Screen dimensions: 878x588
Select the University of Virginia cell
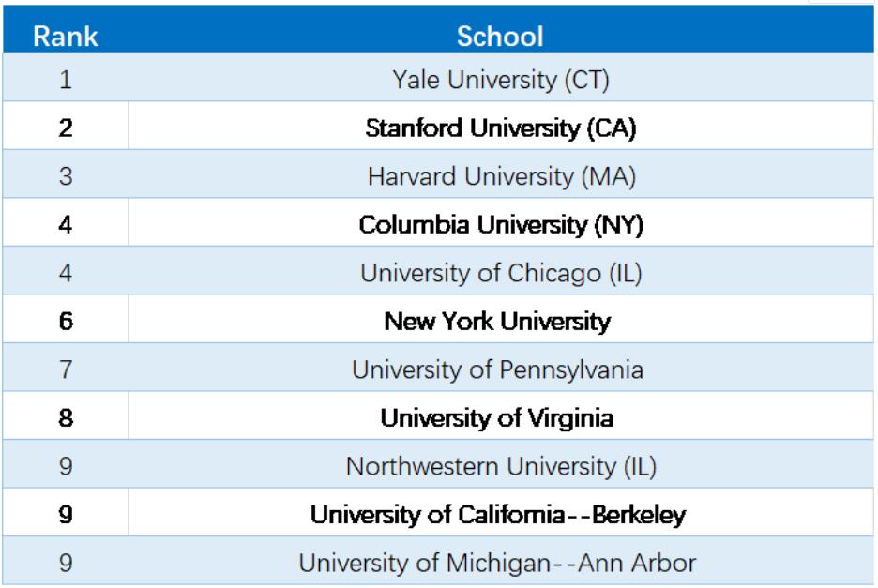[501, 415]
